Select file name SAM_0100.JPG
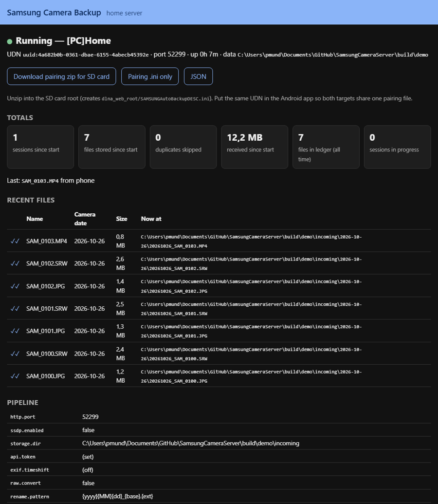The height and width of the screenshot is (504, 438). 46,376
